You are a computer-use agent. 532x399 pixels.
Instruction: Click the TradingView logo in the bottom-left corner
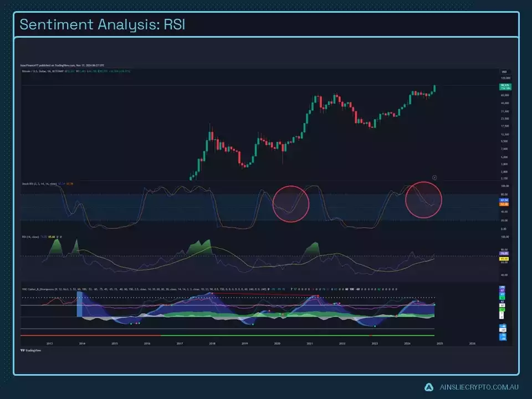point(23,350)
